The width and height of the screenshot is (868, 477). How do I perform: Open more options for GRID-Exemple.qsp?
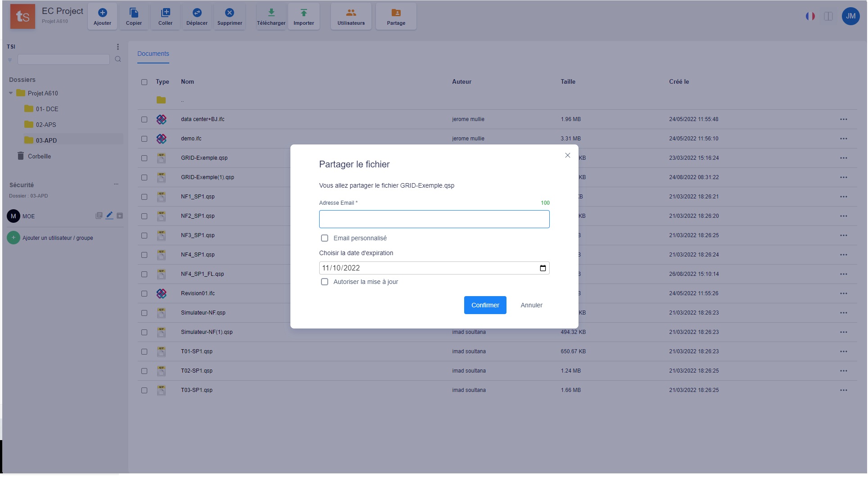click(x=843, y=158)
